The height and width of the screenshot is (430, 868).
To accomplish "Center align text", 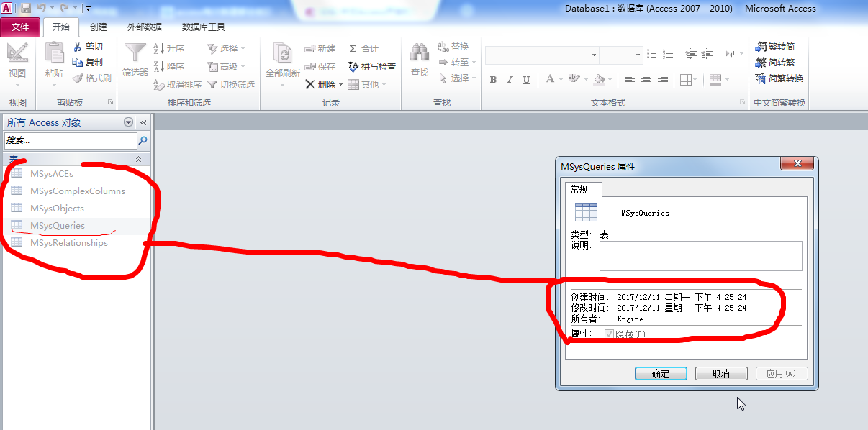I will (646, 80).
